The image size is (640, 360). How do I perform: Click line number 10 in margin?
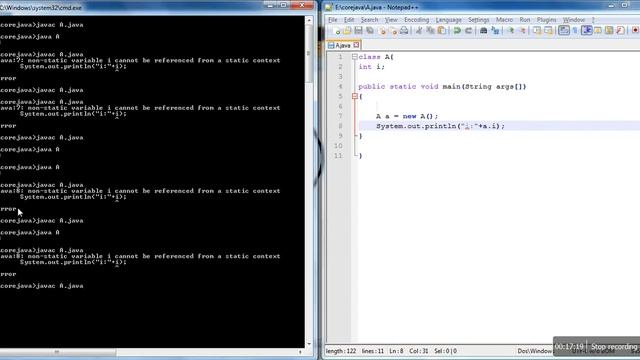coord(338,146)
